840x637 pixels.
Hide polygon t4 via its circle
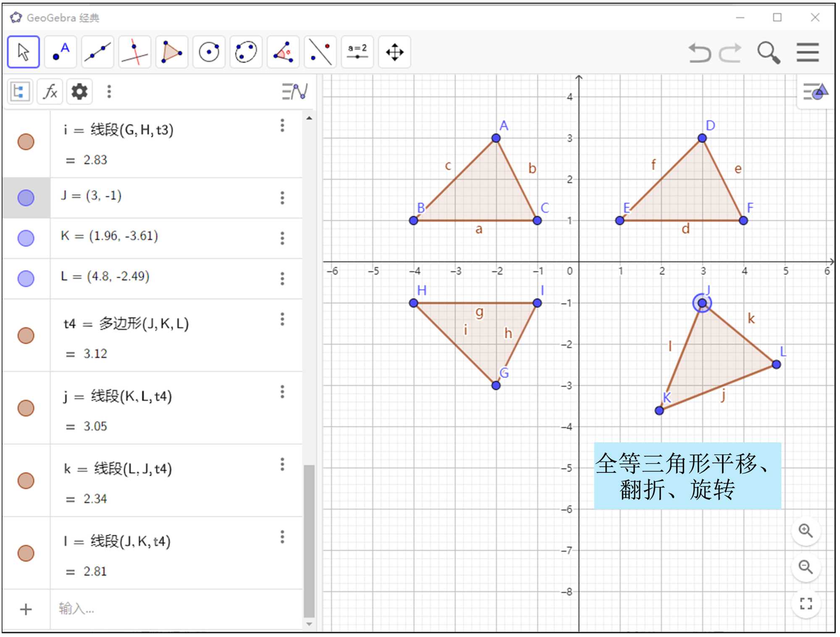coord(26,336)
